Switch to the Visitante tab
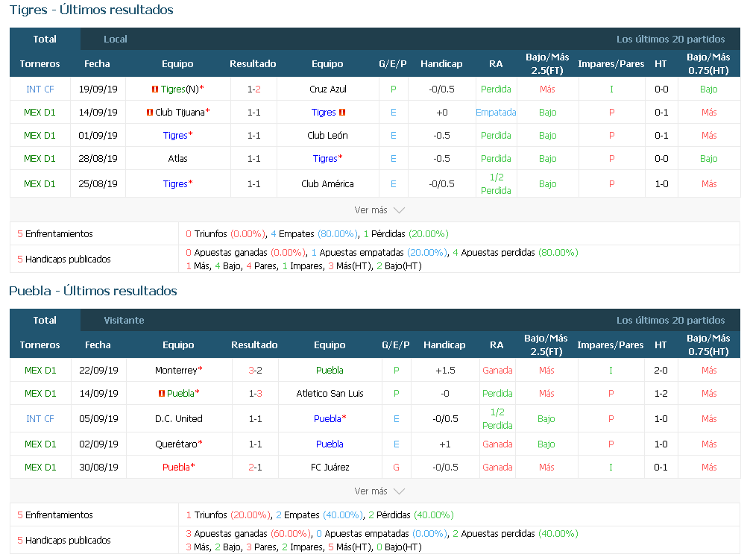This screenshot has height=560, width=750. [124, 321]
